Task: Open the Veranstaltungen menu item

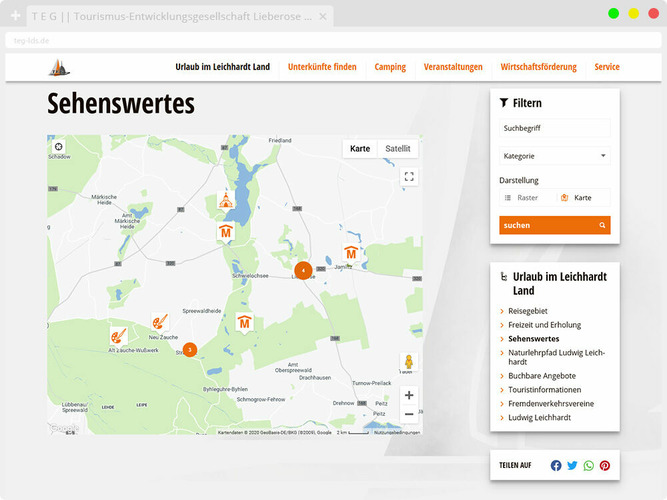Action: [x=453, y=67]
